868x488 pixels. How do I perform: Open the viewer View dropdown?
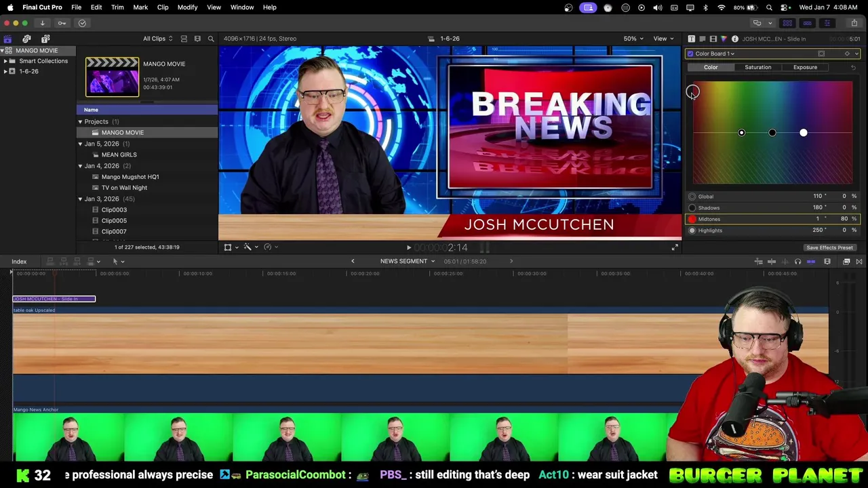tap(663, 39)
